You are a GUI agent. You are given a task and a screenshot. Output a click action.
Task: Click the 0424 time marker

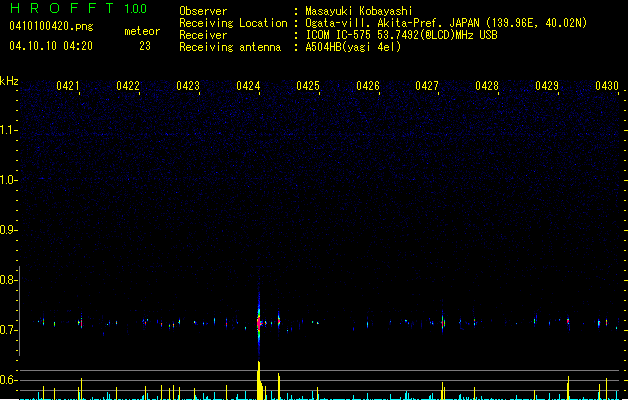tap(248, 86)
